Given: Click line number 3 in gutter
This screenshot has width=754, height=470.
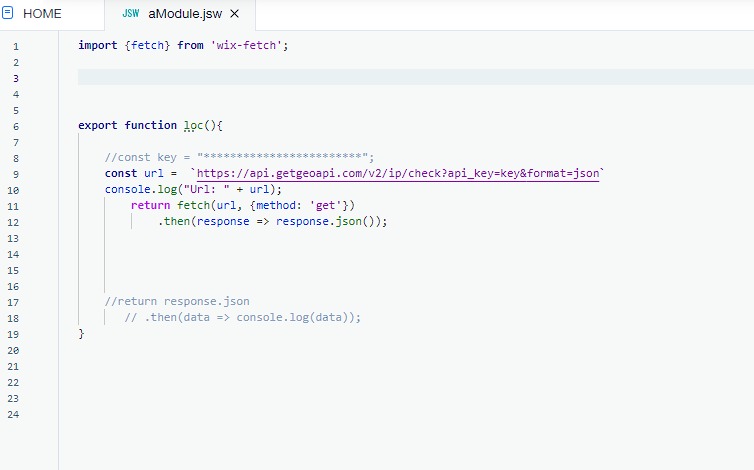Looking at the screenshot, I should point(16,78).
